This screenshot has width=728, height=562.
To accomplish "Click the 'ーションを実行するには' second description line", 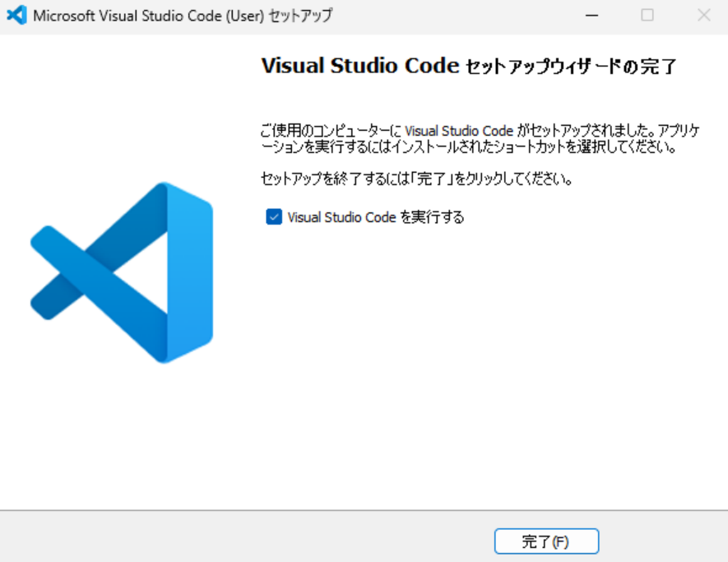I will 461,148.
